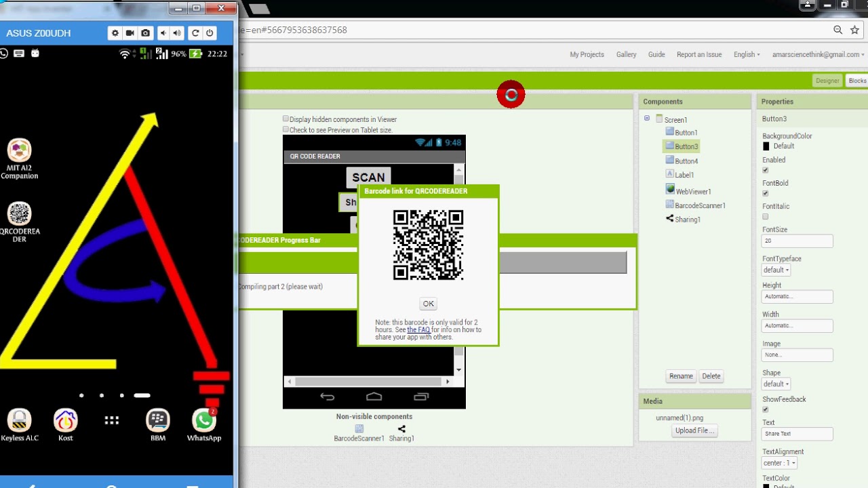Open the Guide menu item

coord(656,54)
